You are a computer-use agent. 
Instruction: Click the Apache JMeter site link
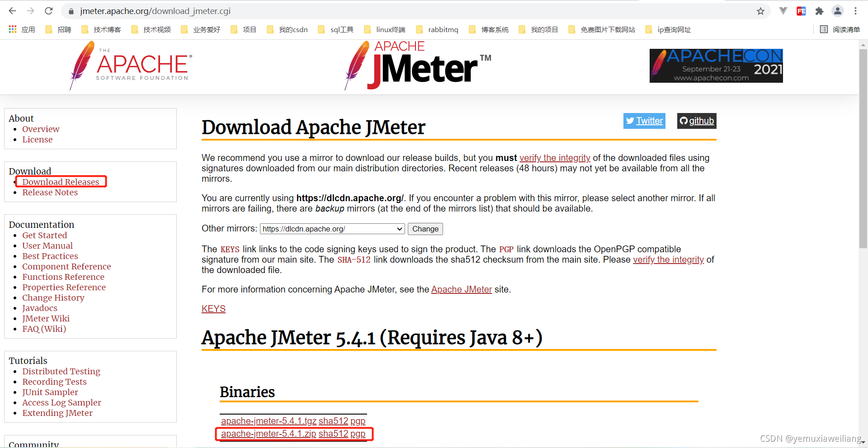tap(462, 289)
